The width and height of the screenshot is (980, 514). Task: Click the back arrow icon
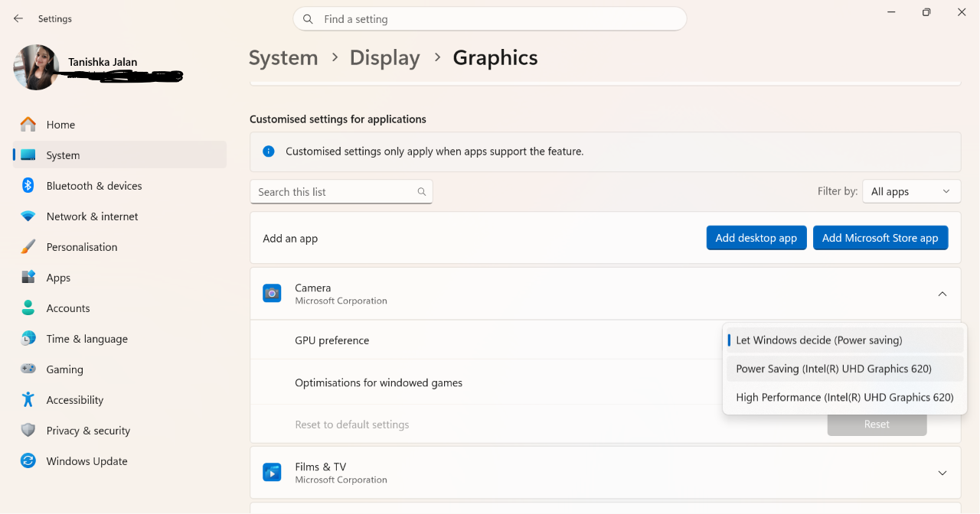pyautogui.click(x=18, y=18)
